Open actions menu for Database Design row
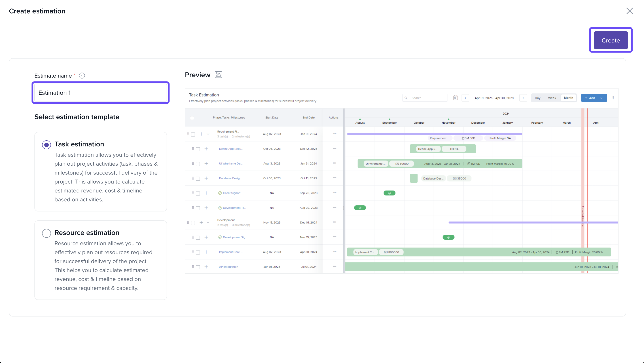644x363 pixels. point(334,178)
